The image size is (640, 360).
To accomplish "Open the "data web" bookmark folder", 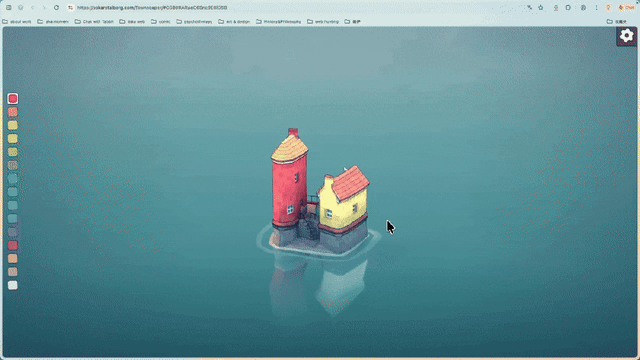I will 132,22.
